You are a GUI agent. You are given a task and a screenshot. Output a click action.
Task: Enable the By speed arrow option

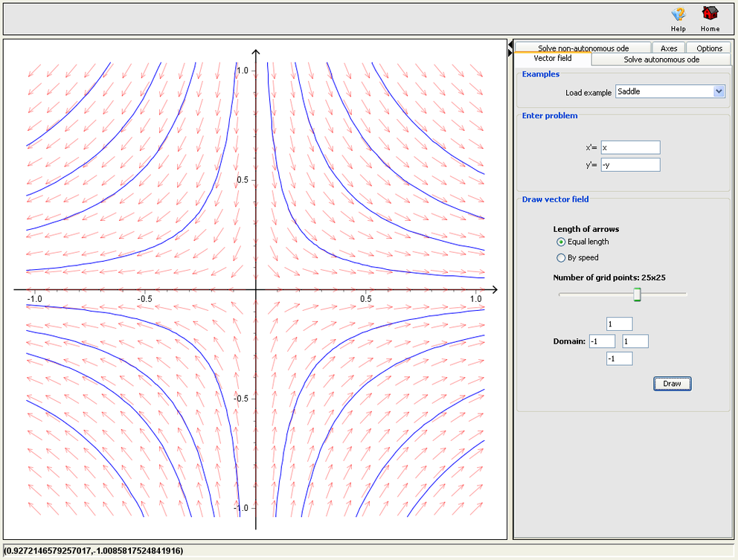[x=559, y=257]
